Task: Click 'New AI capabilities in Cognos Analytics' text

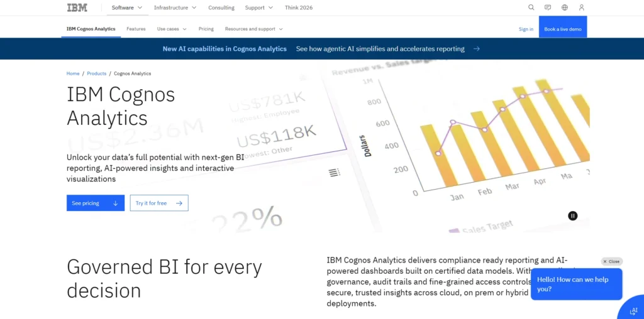Action: click(x=225, y=49)
